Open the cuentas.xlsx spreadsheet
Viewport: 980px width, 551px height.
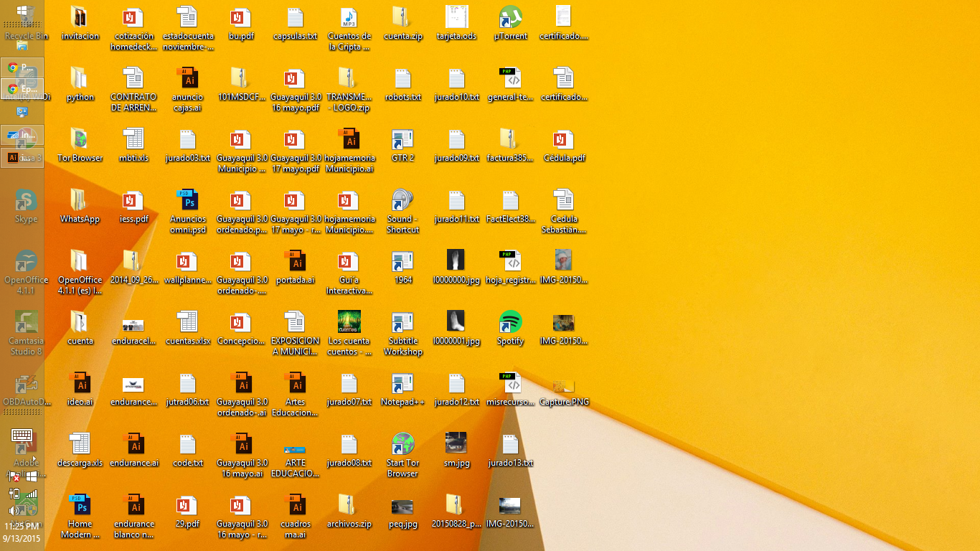point(188,327)
